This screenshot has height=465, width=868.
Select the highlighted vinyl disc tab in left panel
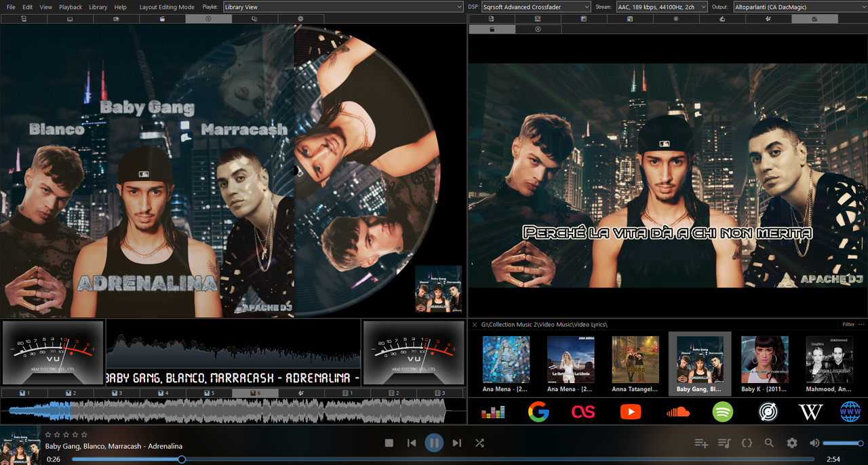click(x=208, y=19)
